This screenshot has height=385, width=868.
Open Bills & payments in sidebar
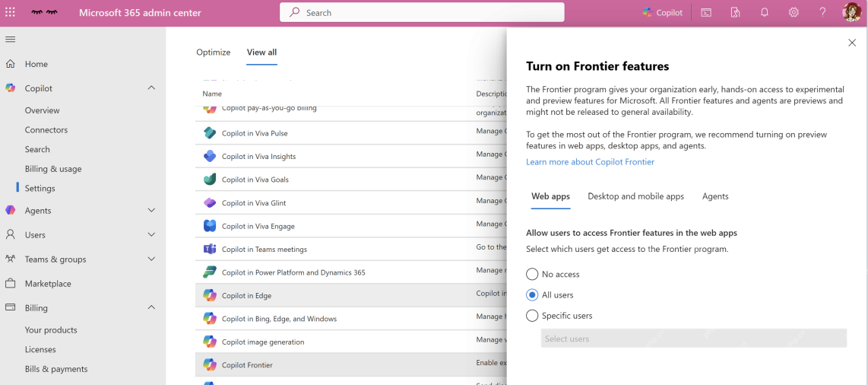56,368
